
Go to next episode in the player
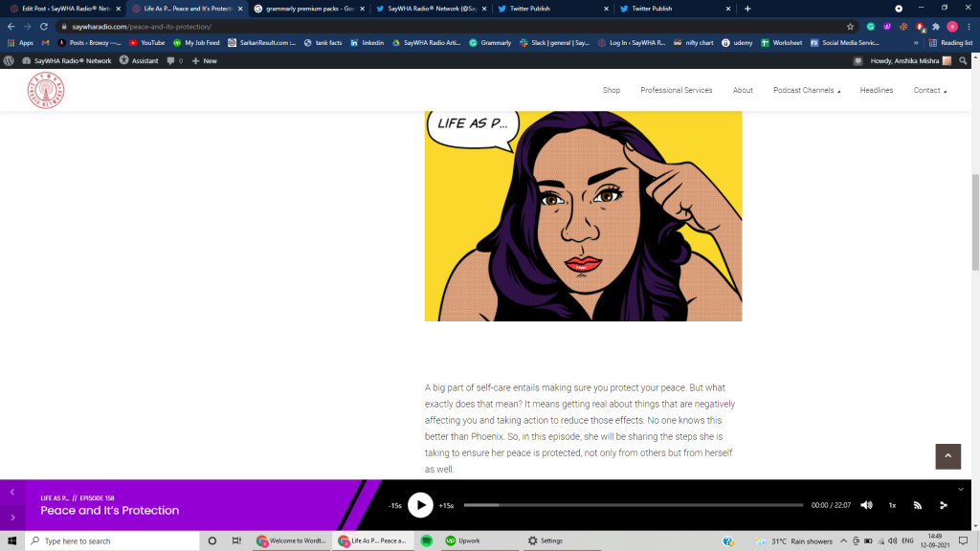(11, 518)
